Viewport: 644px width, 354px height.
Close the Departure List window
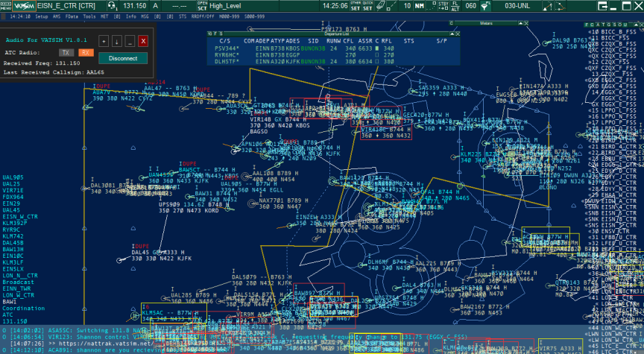point(458,34)
